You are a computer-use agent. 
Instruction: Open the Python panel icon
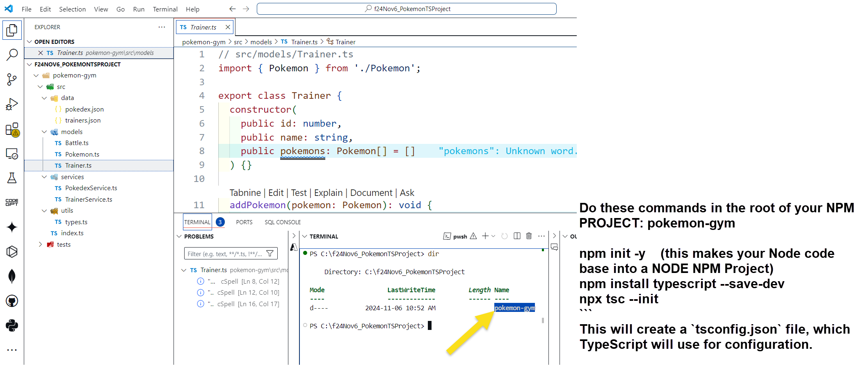coord(12,326)
